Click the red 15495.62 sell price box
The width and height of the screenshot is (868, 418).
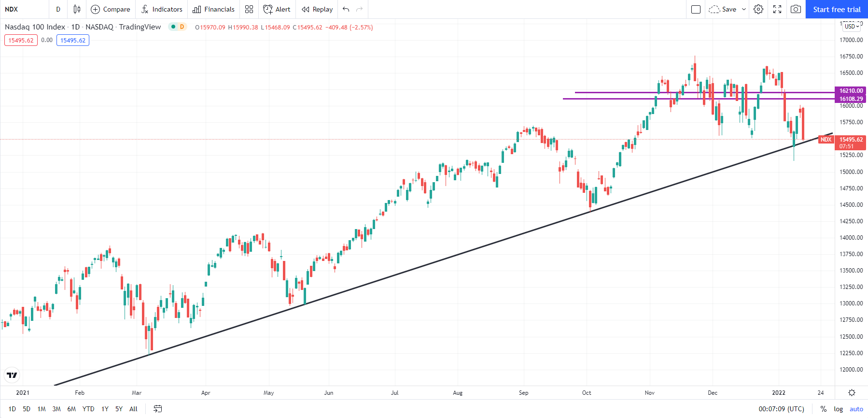(21, 40)
